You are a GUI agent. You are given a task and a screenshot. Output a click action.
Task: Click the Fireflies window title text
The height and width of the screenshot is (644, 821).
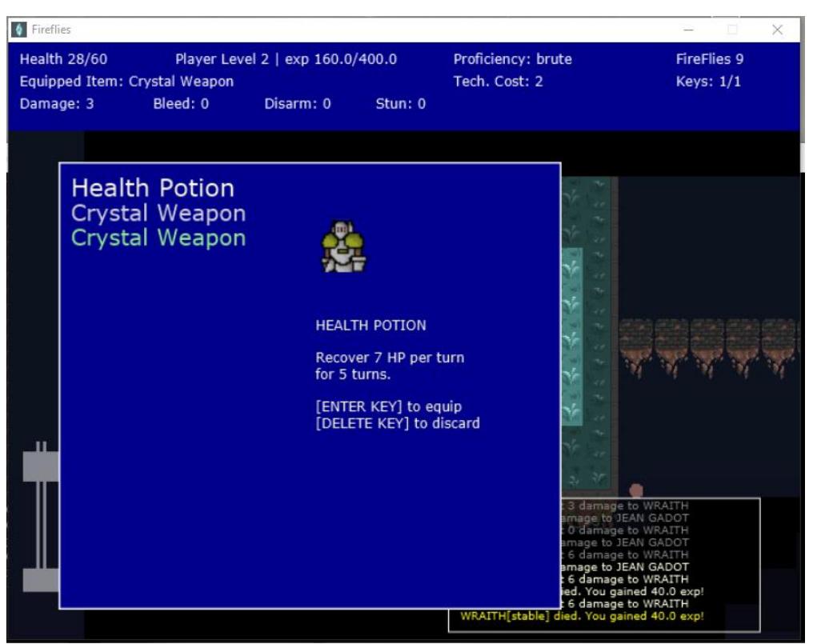click(50, 30)
